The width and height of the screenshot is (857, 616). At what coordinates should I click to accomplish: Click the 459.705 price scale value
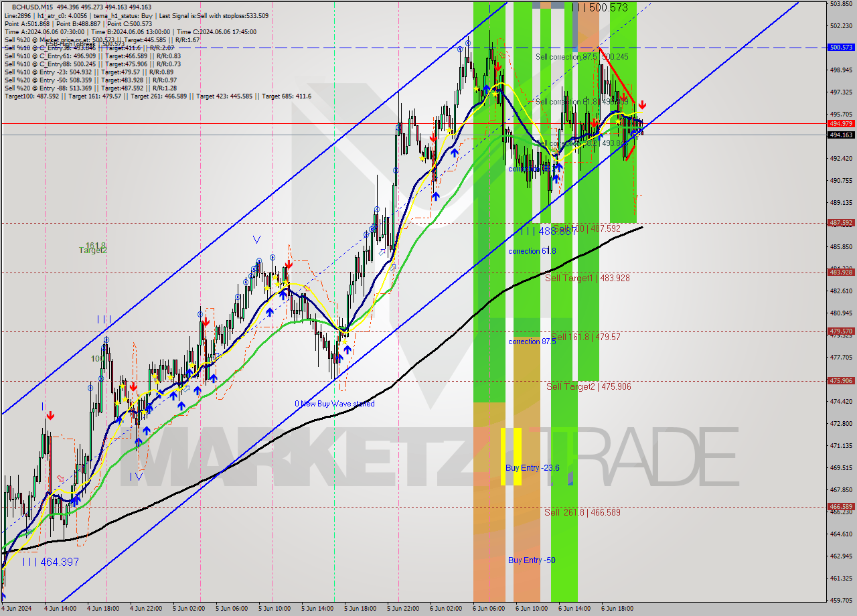point(841,600)
